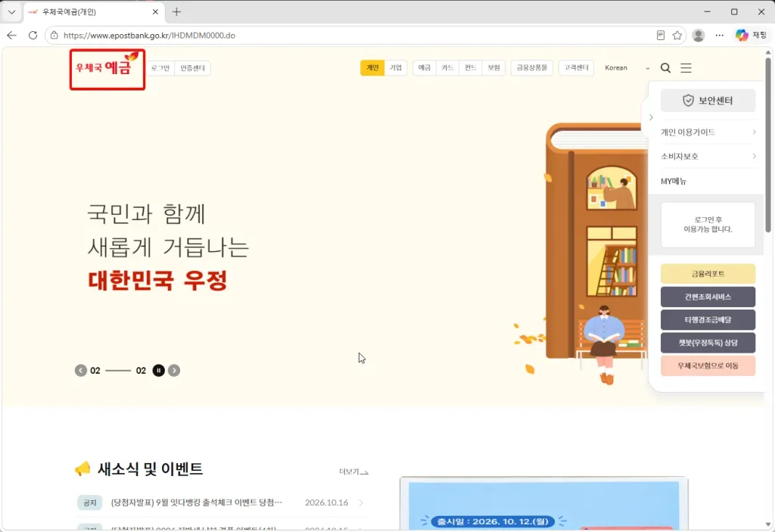Click 로그인 link

pyautogui.click(x=160, y=68)
